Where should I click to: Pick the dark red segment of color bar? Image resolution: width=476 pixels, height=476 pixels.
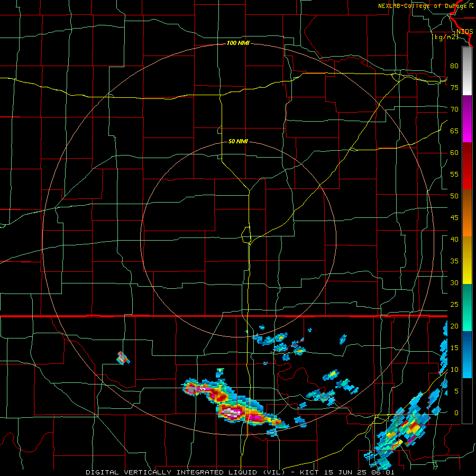[467, 166]
